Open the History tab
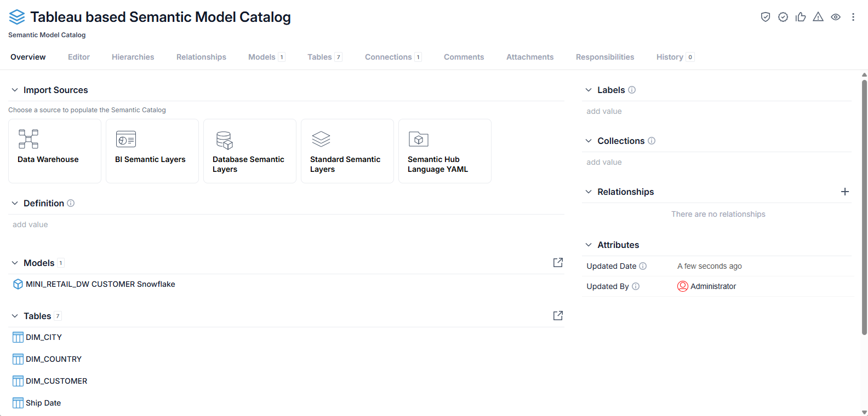The height and width of the screenshot is (416, 868). (x=676, y=57)
